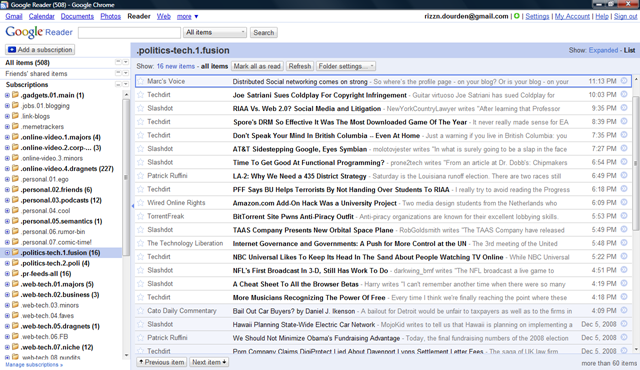Star the BitTorrent Site Pwns item

click(141, 216)
